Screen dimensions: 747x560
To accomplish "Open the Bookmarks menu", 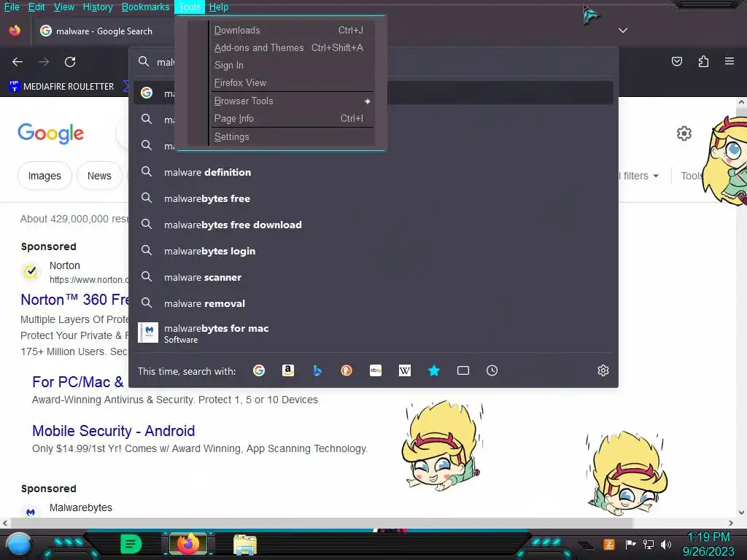I will (x=145, y=7).
